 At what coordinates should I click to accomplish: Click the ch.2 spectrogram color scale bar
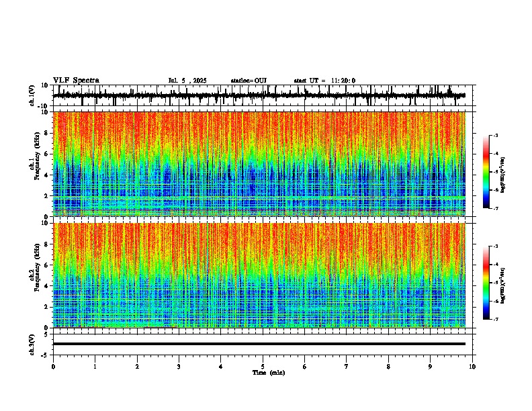pyautogui.click(x=486, y=283)
